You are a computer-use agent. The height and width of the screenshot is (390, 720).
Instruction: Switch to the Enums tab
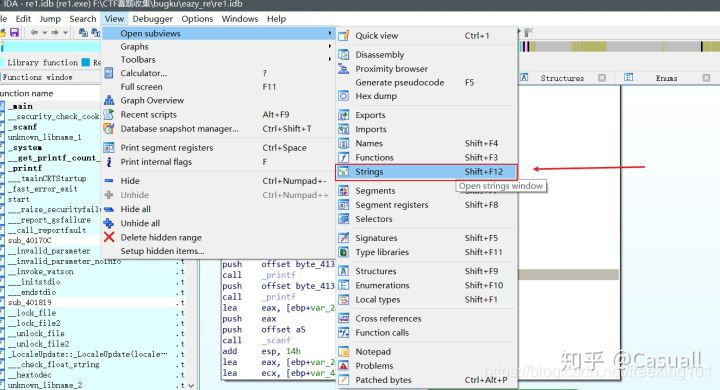pyautogui.click(x=666, y=78)
